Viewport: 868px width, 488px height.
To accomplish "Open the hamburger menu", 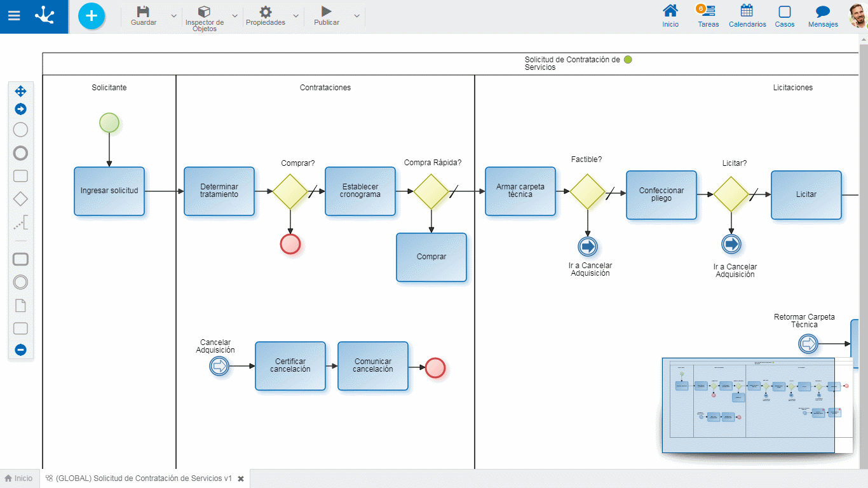I will click(14, 16).
